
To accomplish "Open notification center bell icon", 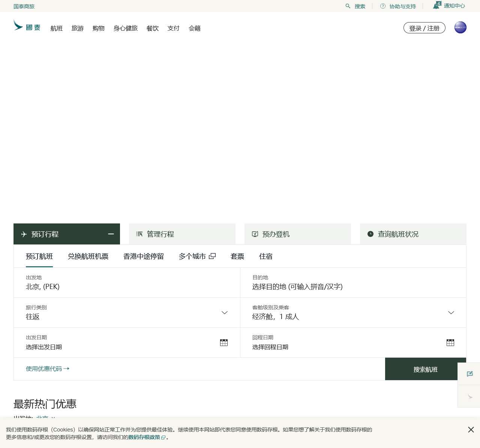I will (436, 6).
